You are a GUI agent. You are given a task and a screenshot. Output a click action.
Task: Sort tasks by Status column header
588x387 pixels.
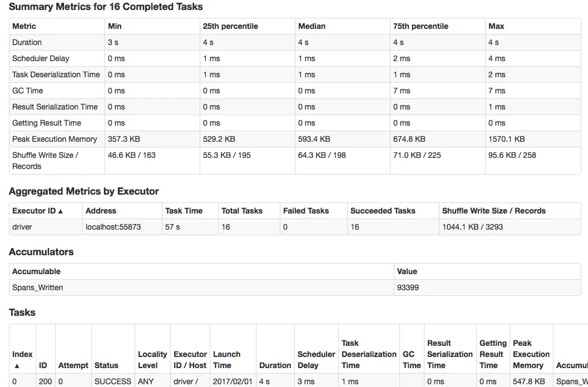(x=106, y=365)
